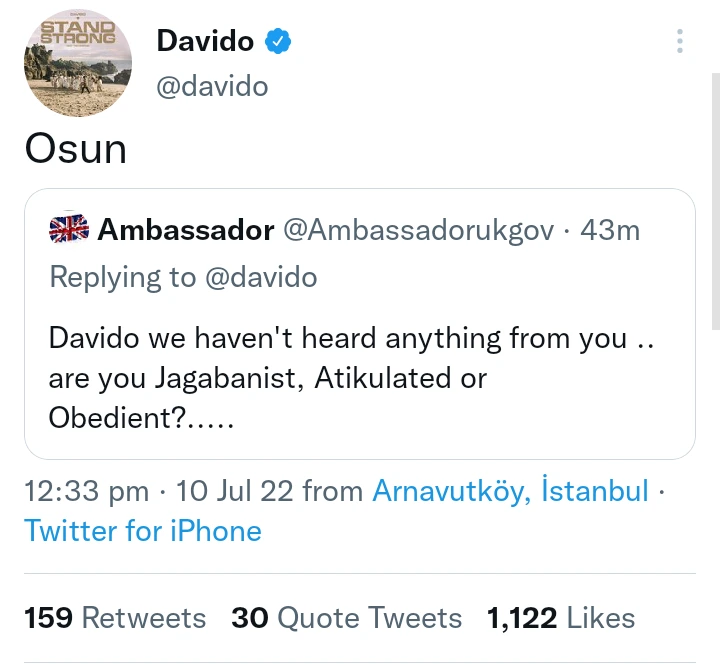Viewport: 720px width, 664px height.
Task: Click the 12:33 pm tweet timestamp
Action: point(86,491)
